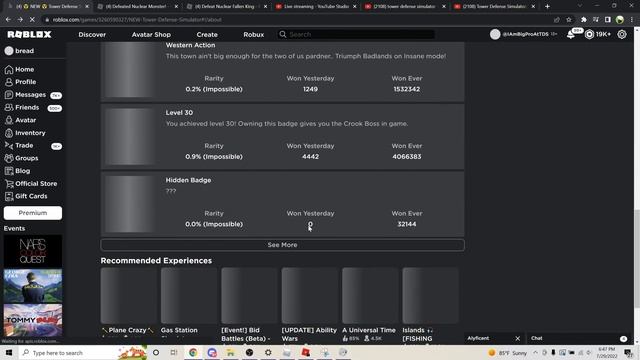The image size is (640, 360).
Task: Open the NARS Color Quest event thumbnail
Action: click(33, 251)
